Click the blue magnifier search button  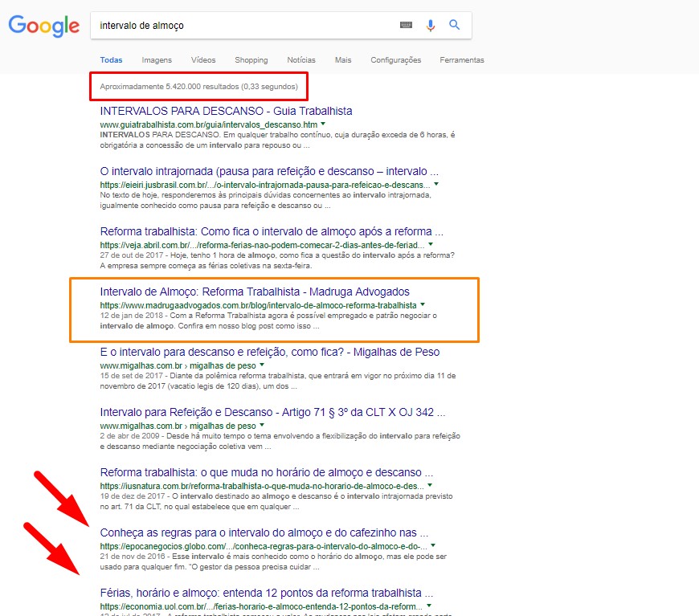pos(454,25)
